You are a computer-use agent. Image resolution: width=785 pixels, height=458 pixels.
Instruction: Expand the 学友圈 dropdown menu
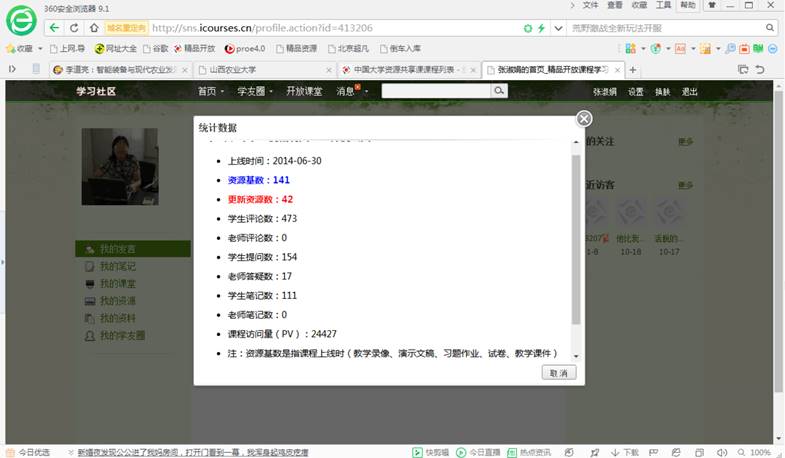[255, 91]
